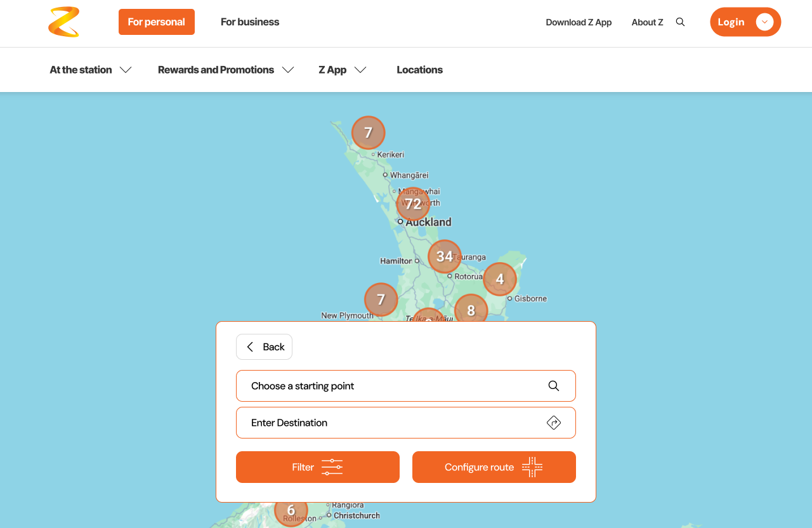Click the search icon in the starting point field
Image resolution: width=812 pixels, height=528 pixels.
pos(554,386)
